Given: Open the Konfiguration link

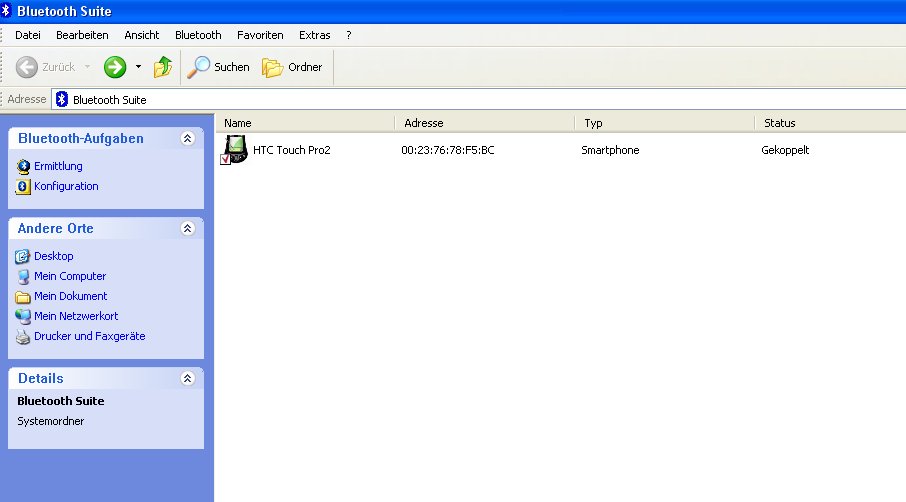Looking at the screenshot, I should tap(66, 187).
